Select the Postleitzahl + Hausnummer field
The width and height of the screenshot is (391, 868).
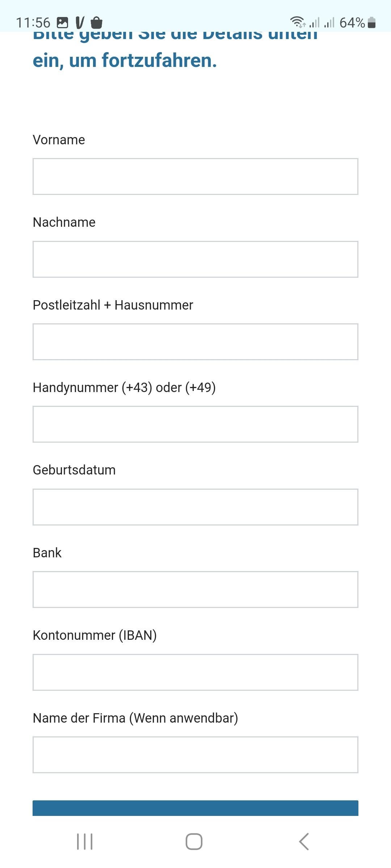[195, 342]
